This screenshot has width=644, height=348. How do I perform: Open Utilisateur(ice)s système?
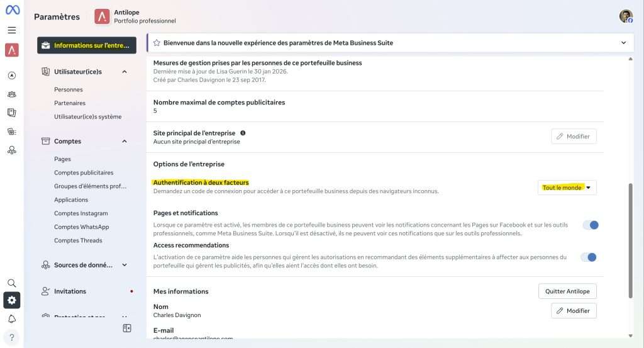pyautogui.click(x=88, y=116)
